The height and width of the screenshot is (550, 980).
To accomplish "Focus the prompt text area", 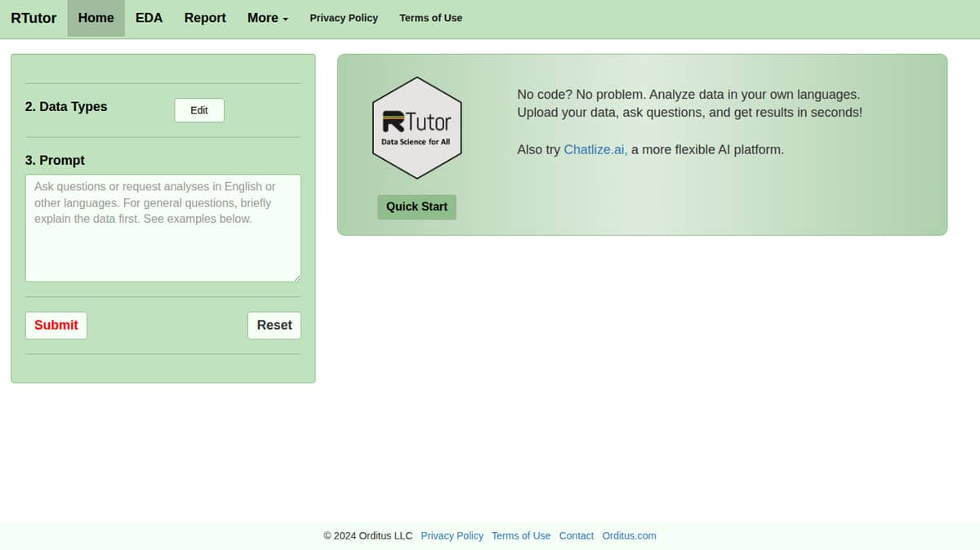I will pyautogui.click(x=163, y=228).
